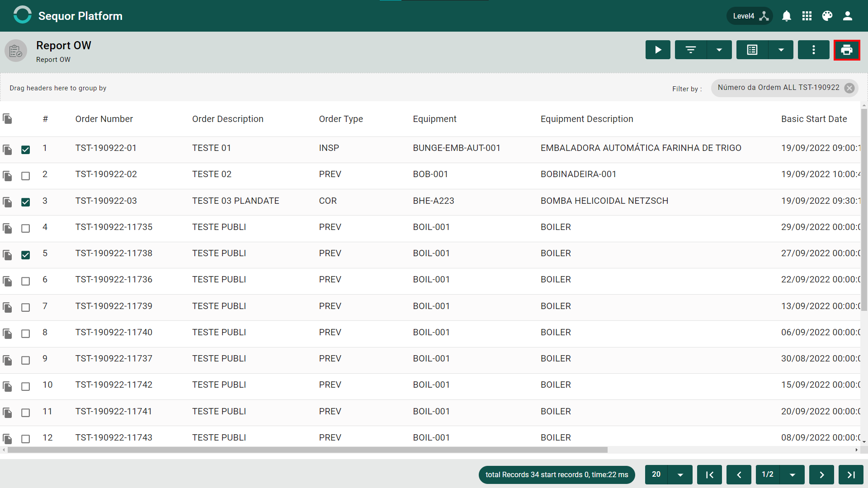This screenshot has height=488, width=868.
Task: Expand the filter options dropdown arrow
Action: (x=719, y=50)
